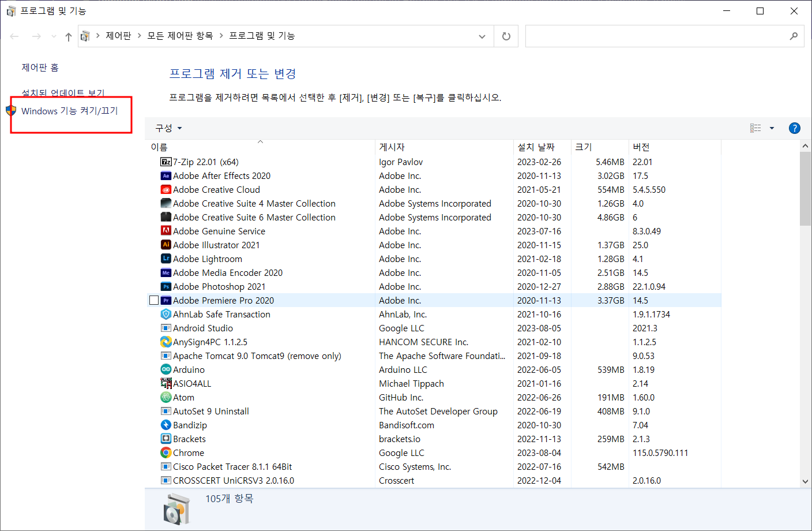Open the recent locations dropdown arrow

pos(54,36)
